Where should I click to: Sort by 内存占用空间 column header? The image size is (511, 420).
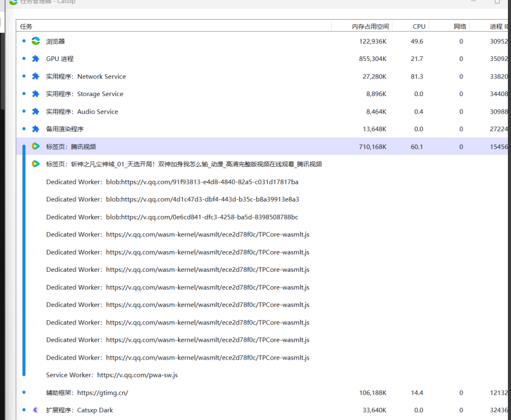point(370,26)
